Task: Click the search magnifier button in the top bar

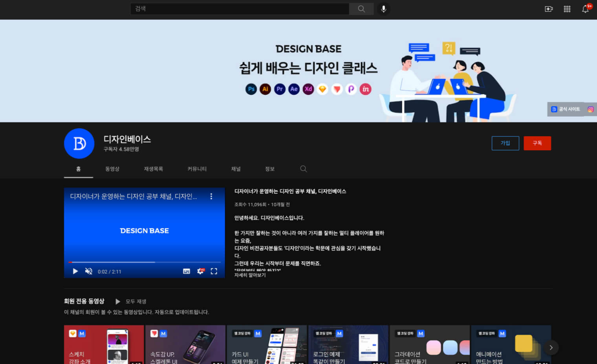Action: pyautogui.click(x=361, y=9)
